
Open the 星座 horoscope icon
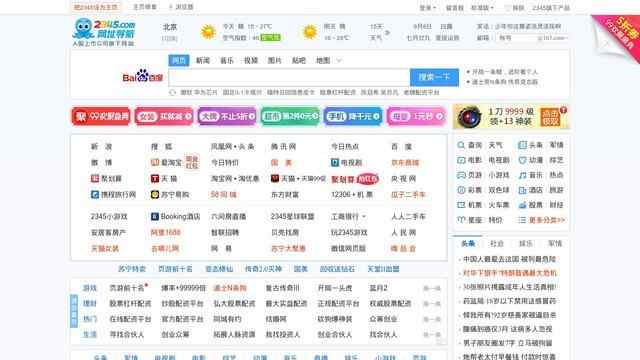click(461, 220)
